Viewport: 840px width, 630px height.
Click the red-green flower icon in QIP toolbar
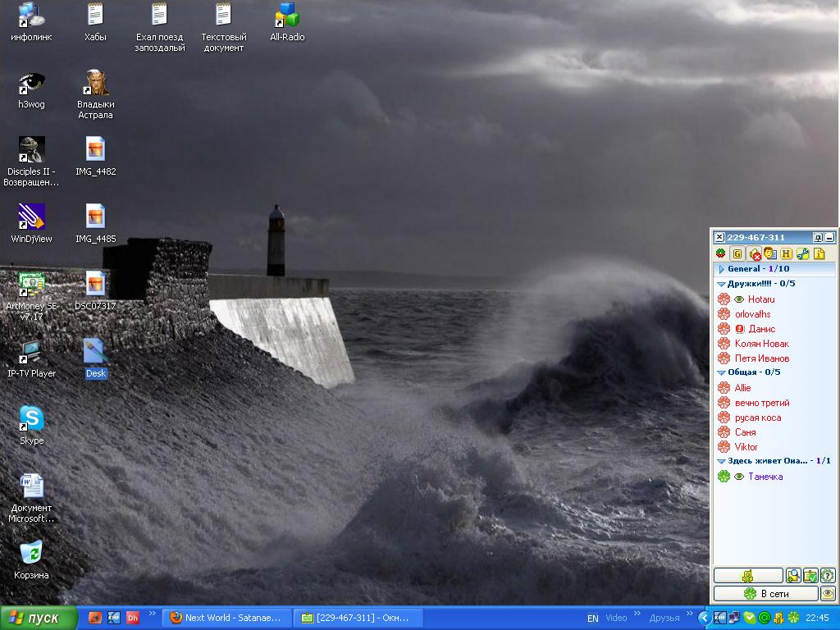pos(721,253)
